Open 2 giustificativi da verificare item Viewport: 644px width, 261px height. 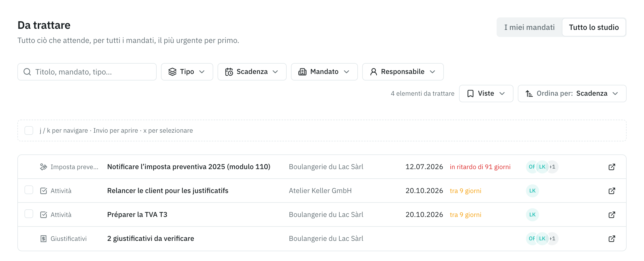point(151,239)
